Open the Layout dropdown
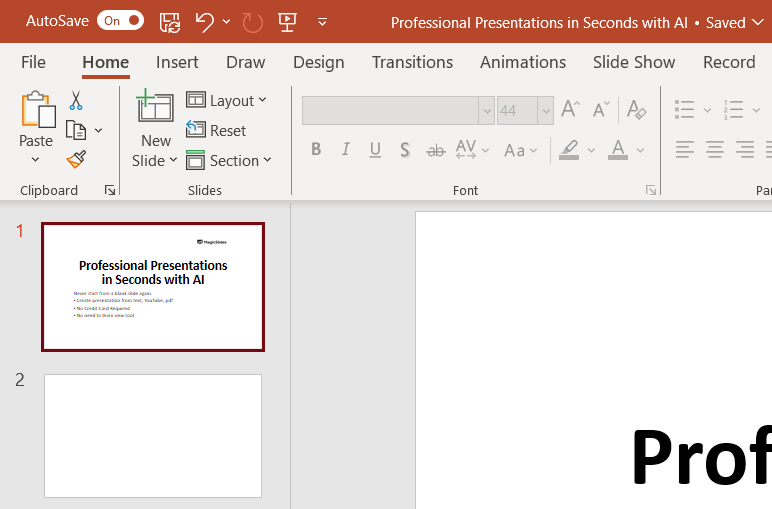 coord(227,100)
